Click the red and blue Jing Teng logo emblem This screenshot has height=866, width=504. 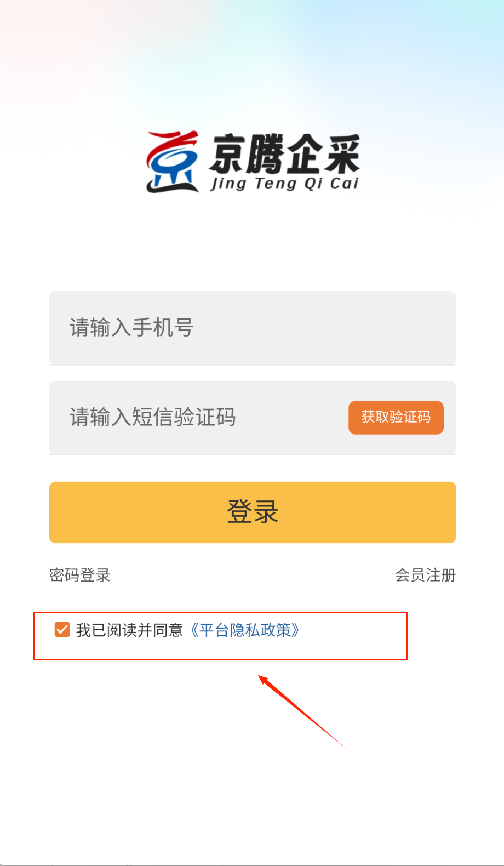click(172, 162)
